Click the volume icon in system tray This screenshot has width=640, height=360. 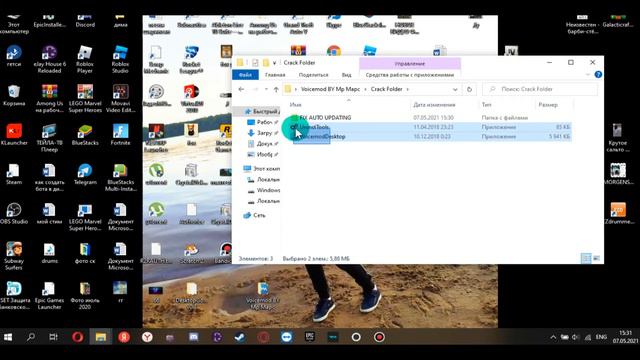576,337
